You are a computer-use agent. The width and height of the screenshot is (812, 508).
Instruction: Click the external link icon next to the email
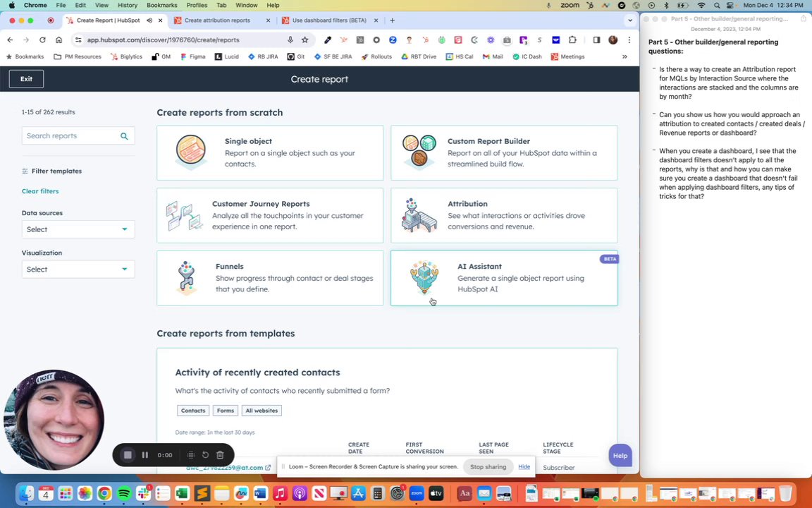coord(268,468)
